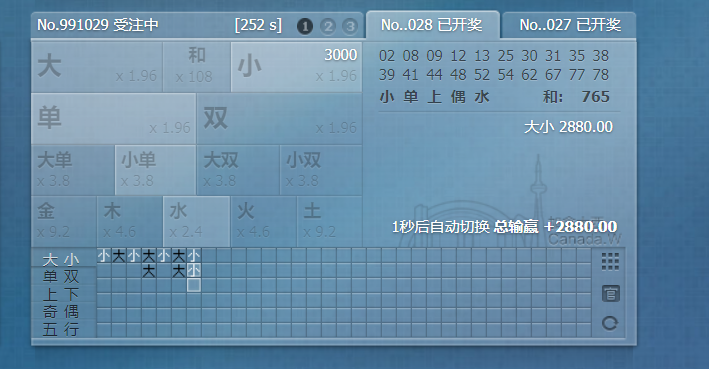Bet on 土 at x9.2
Image resolution: width=709 pixels, height=369 pixels.
coord(329,222)
